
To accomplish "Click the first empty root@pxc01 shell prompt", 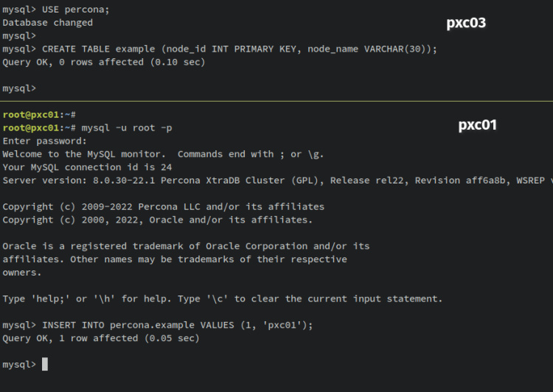I will pos(39,115).
